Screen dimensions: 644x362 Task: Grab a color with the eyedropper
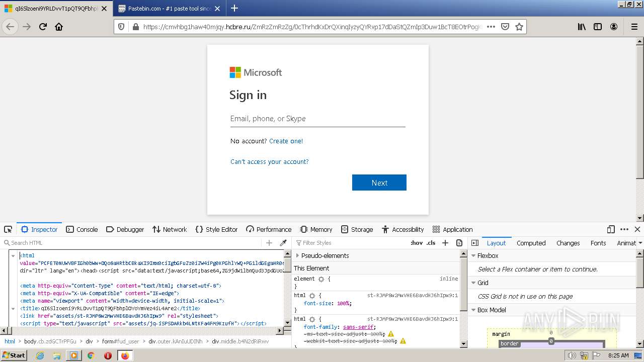283,243
